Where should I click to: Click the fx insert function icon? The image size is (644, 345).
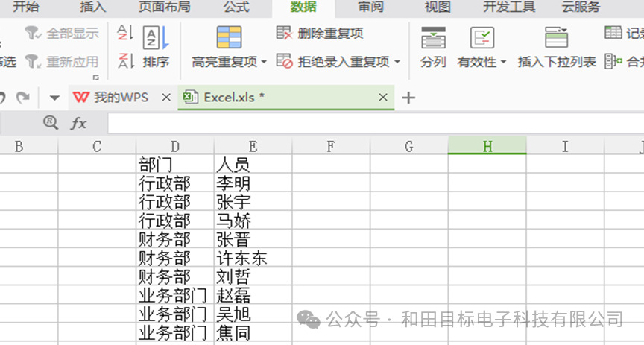tap(78, 123)
